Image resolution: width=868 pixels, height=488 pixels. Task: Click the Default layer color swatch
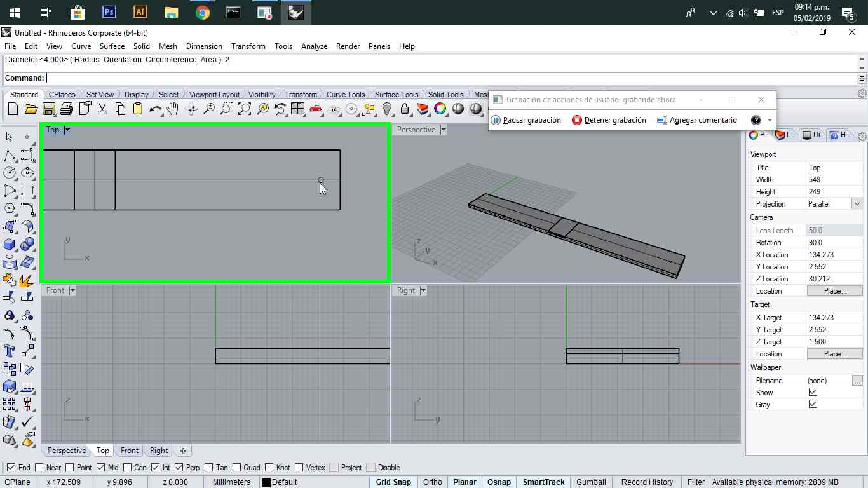tap(266, 482)
